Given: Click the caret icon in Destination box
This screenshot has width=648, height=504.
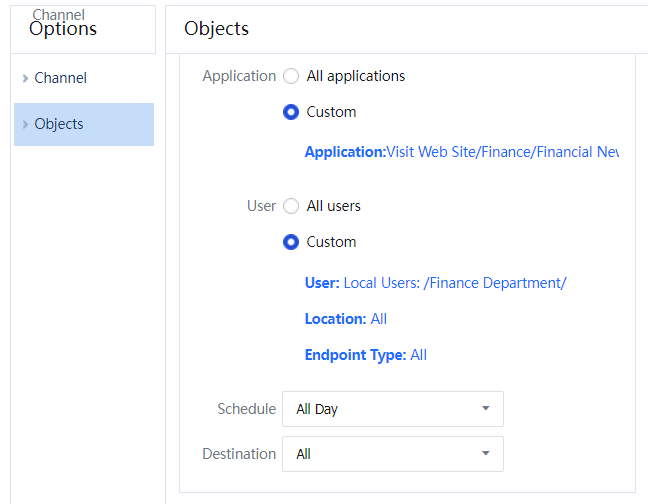Looking at the screenshot, I should pyautogui.click(x=485, y=454).
